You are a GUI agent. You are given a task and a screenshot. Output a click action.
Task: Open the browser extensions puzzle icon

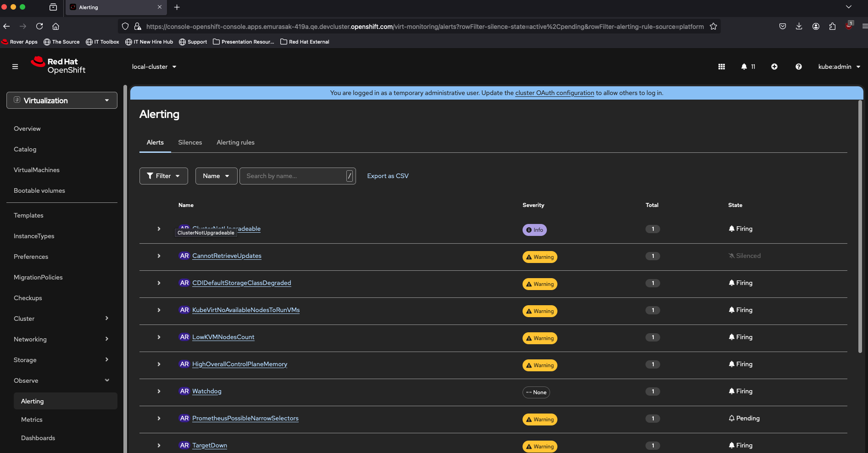click(x=832, y=26)
